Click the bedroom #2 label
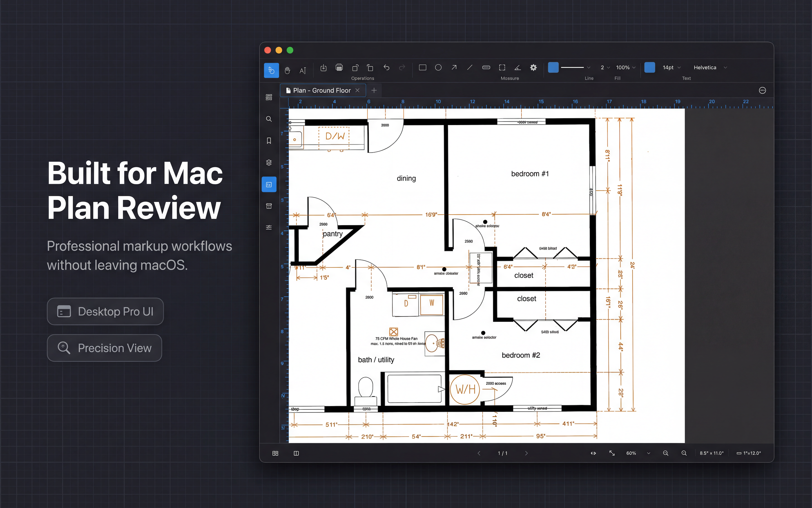This screenshot has height=508, width=812. [x=521, y=355]
